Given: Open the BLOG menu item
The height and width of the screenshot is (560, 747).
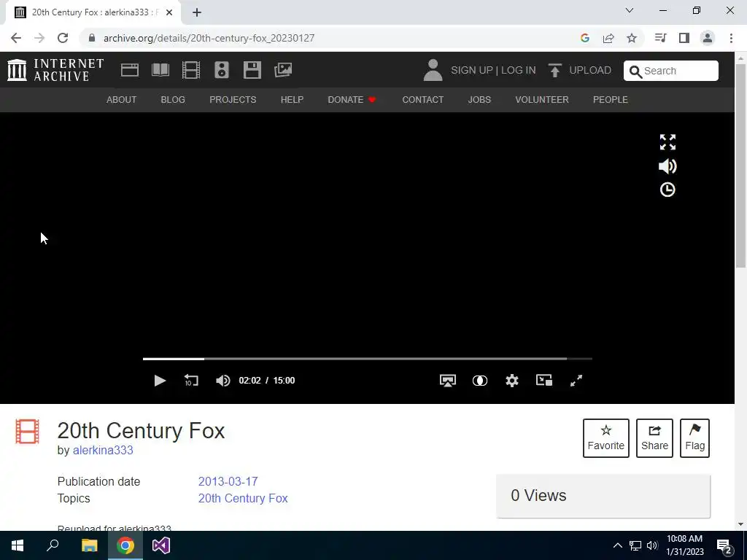Looking at the screenshot, I should pyautogui.click(x=173, y=99).
